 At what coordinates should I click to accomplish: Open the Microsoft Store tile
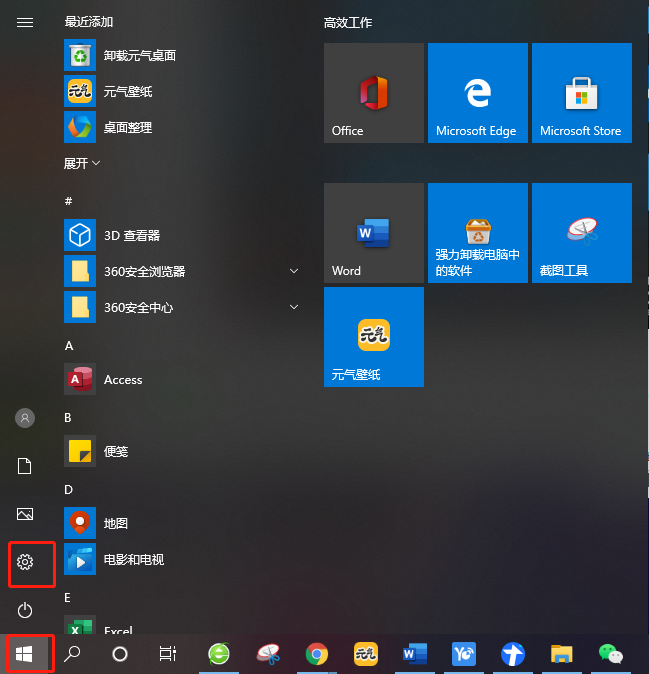point(581,93)
